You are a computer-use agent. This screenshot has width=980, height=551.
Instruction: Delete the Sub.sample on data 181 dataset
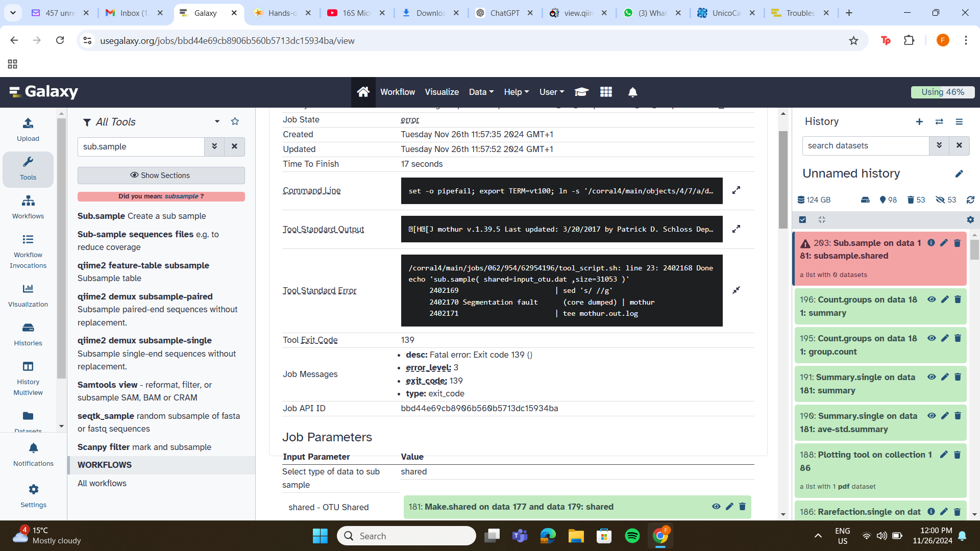[x=957, y=243]
